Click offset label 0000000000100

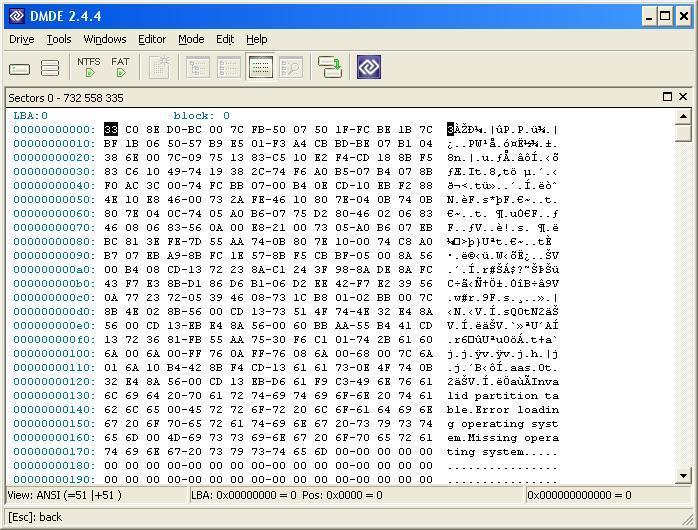click(x=54, y=354)
